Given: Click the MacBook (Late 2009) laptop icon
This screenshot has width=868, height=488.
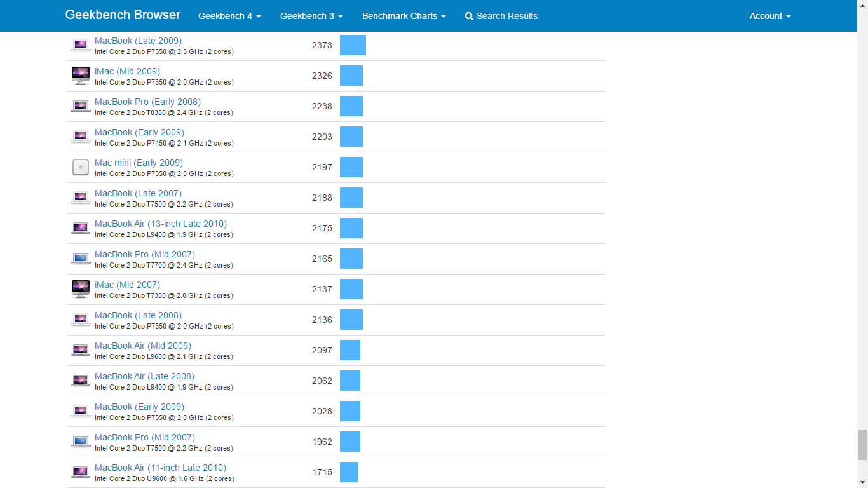Looking at the screenshot, I should (81, 45).
